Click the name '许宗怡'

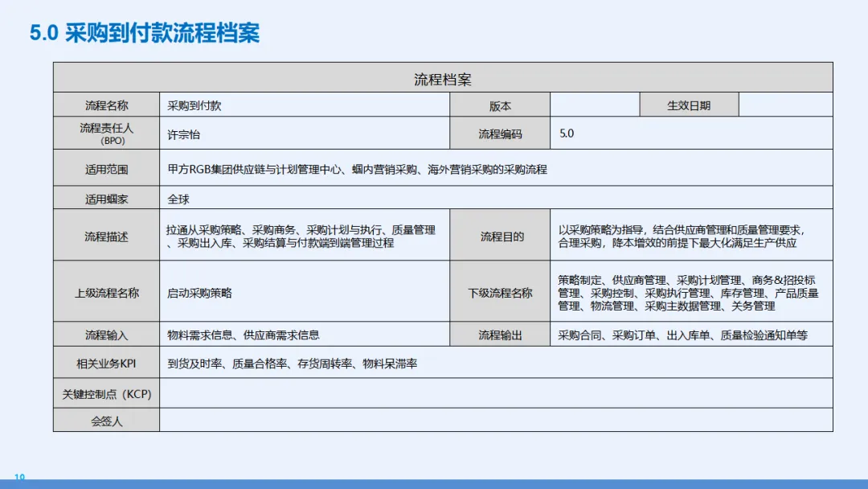tap(184, 134)
